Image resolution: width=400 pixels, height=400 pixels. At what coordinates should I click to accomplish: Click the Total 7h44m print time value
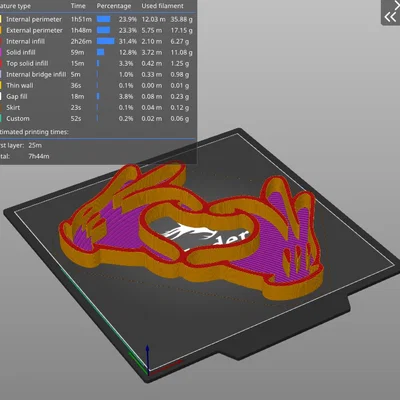[x=39, y=156]
